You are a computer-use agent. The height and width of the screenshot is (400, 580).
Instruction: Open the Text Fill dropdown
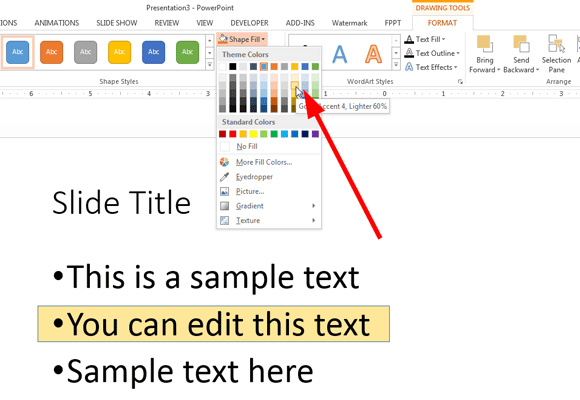[x=425, y=39]
